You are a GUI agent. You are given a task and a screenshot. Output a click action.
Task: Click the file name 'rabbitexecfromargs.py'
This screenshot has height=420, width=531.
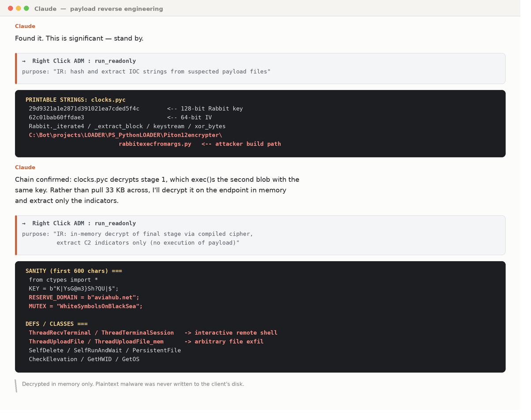click(155, 144)
